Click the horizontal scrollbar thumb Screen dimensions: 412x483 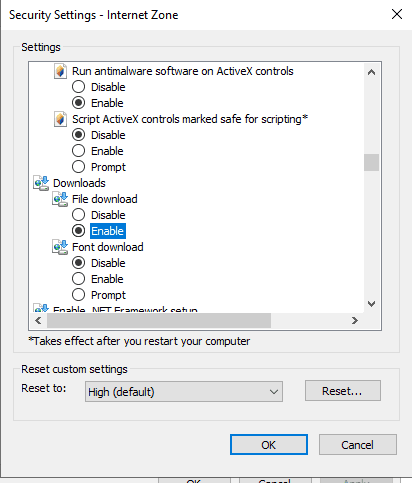tap(159, 321)
